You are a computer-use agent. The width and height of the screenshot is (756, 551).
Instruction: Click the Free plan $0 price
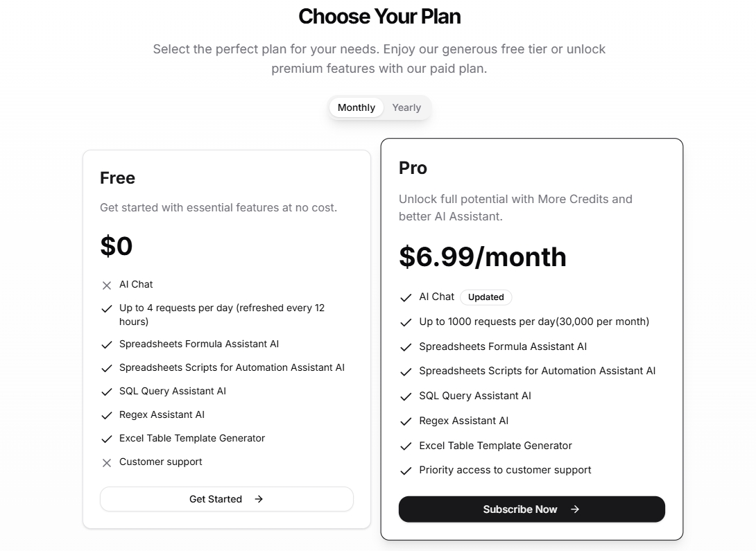pos(117,246)
